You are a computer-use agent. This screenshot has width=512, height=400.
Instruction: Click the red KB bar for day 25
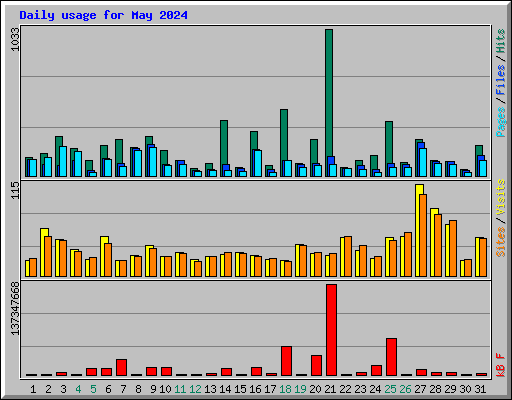[x=391, y=357]
